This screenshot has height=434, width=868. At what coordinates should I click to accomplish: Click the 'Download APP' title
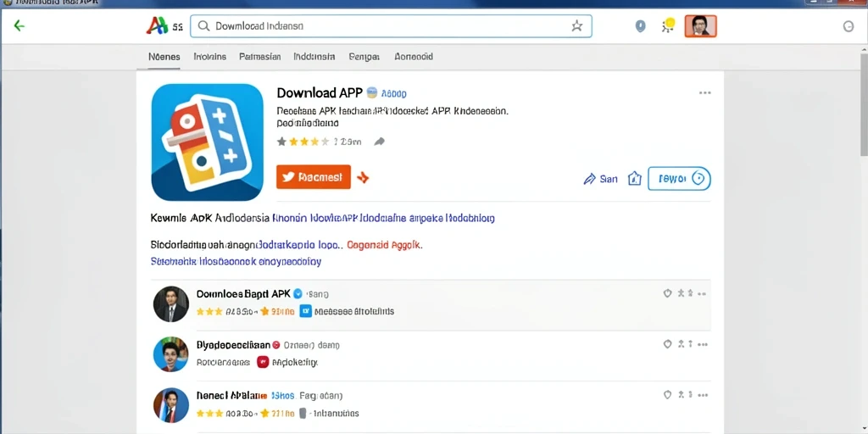(x=320, y=92)
